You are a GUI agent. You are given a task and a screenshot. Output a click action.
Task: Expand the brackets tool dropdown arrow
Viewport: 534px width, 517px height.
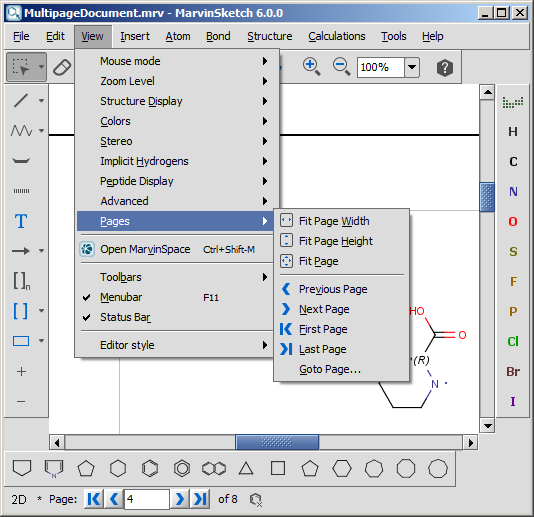point(41,311)
